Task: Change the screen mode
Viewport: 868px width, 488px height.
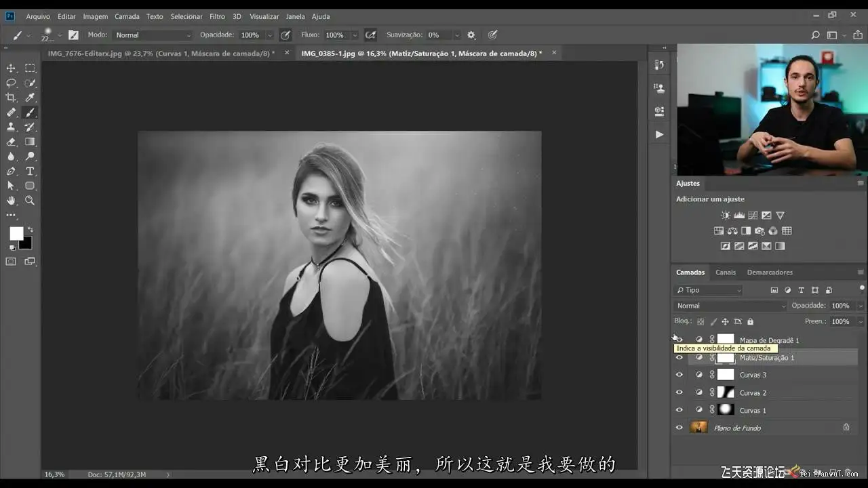Action: point(31,262)
